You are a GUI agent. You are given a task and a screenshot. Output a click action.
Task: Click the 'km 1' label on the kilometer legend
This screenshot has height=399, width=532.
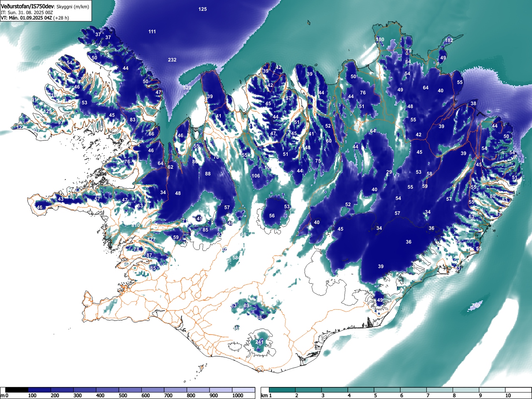[267, 396]
